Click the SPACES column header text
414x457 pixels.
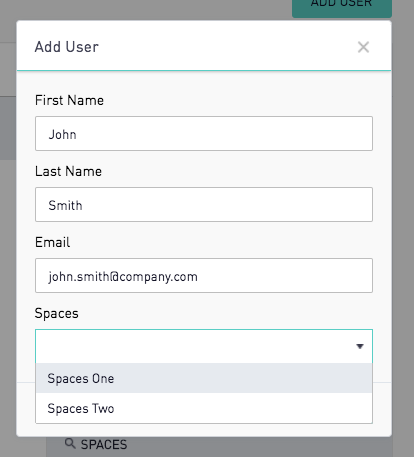click(x=104, y=444)
